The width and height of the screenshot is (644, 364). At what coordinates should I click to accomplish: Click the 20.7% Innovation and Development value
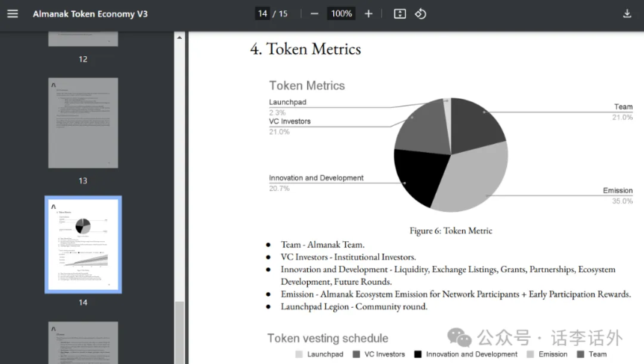(279, 188)
